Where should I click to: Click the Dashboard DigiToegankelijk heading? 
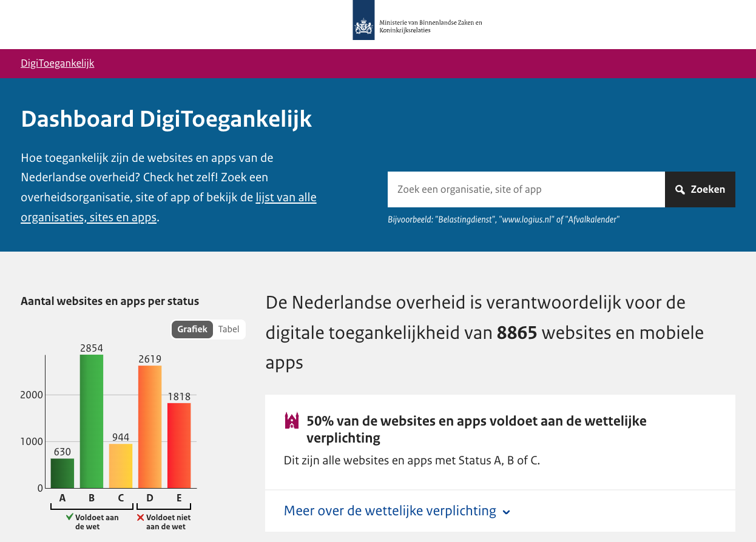(x=166, y=119)
